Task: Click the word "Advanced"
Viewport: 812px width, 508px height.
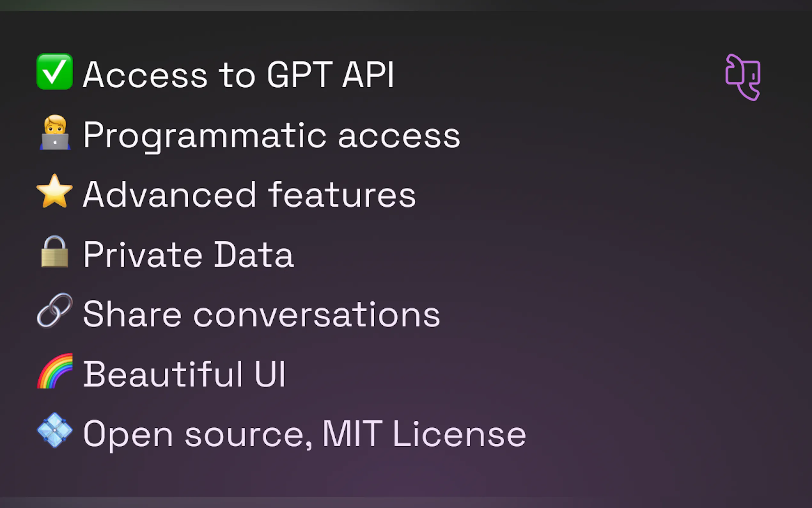Action: (169, 195)
